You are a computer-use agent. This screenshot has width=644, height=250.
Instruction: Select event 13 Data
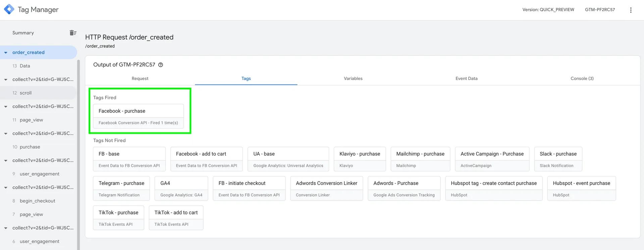coord(39,66)
